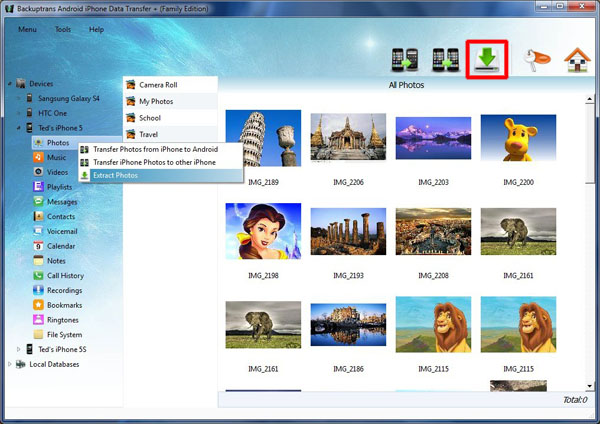Click the Playlists icon
The image size is (600, 424).
click(x=38, y=187)
